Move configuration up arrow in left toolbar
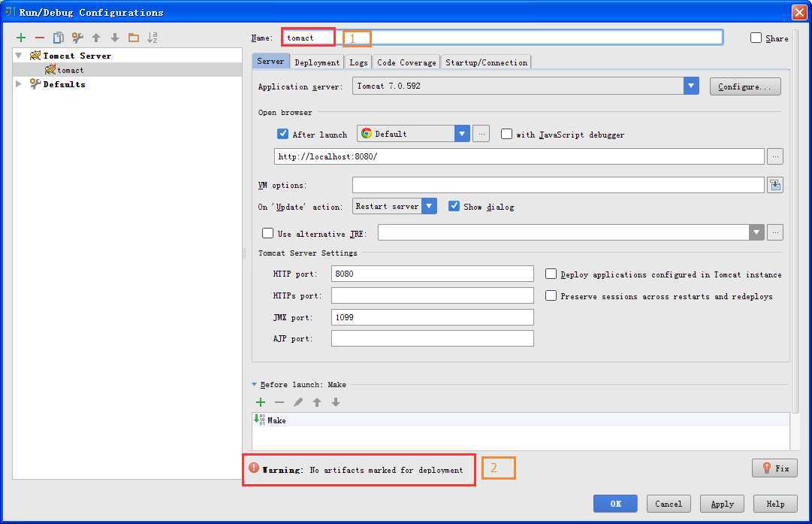 [x=96, y=38]
